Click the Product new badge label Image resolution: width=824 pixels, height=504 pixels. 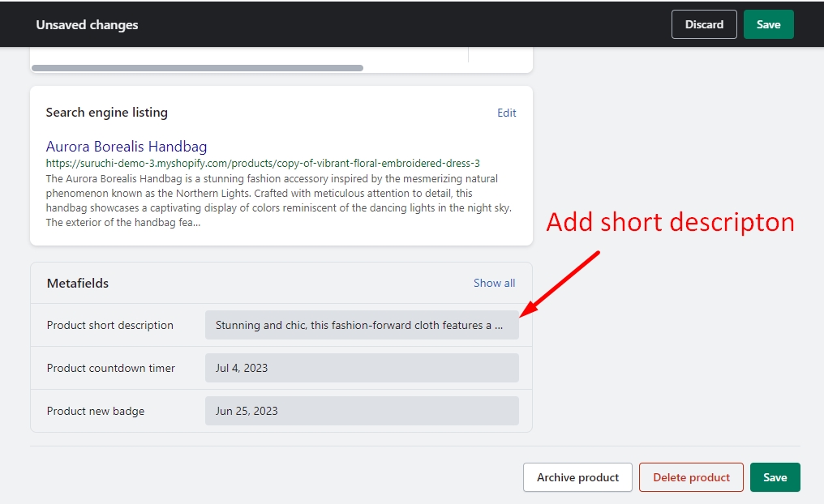pos(96,411)
